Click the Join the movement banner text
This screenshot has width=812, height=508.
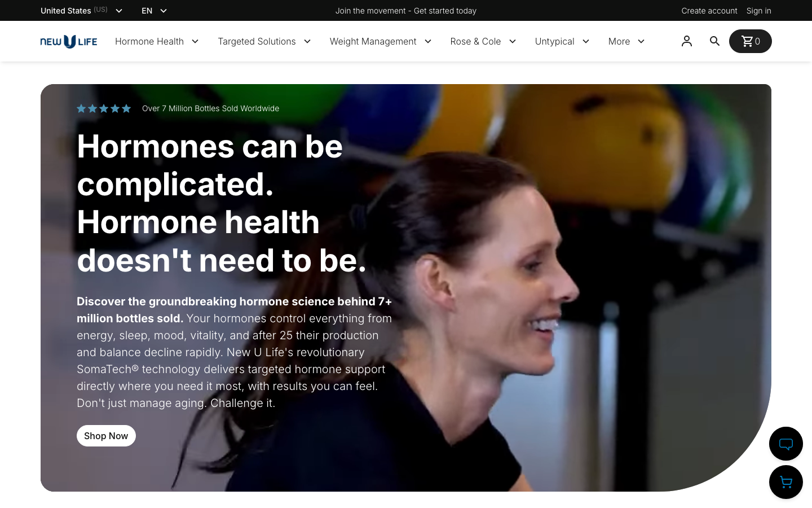pos(406,11)
